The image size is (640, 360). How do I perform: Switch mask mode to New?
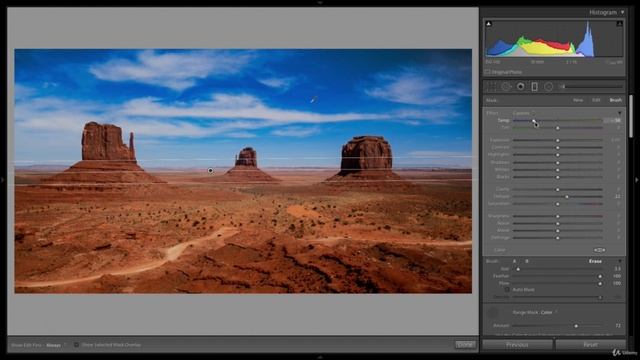578,100
